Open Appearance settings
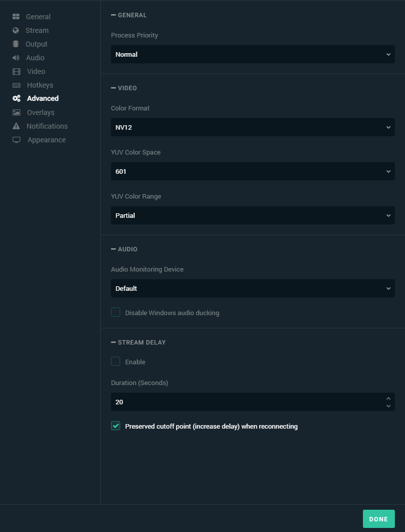Viewport: 405px width, 532px height. click(47, 140)
